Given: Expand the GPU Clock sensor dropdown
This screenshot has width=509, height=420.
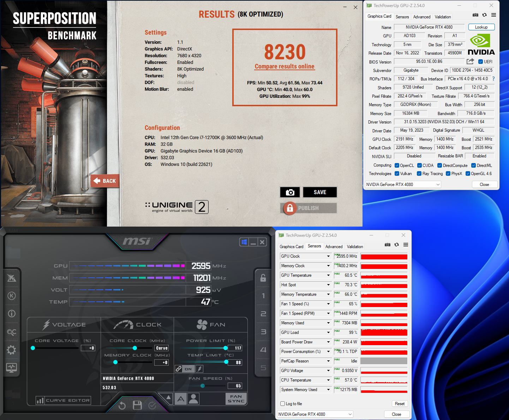Looking at the screenshot, I should (328, 256).
